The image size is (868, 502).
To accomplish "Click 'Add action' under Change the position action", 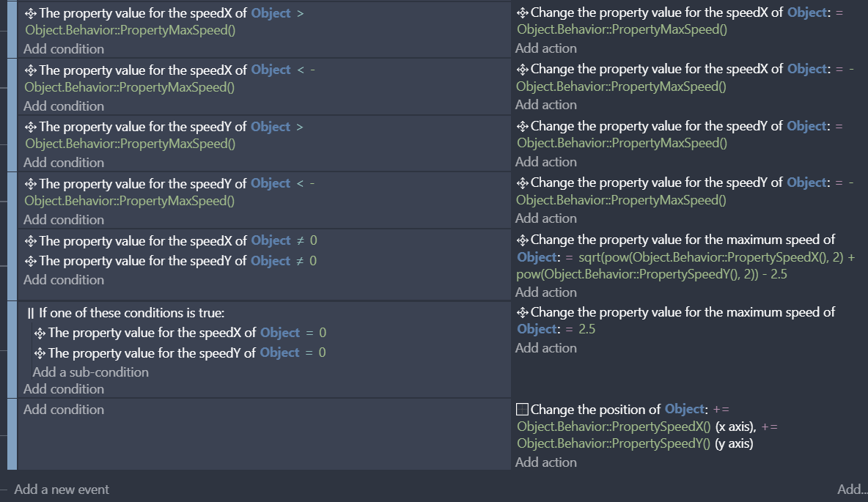I will [546, 462].
